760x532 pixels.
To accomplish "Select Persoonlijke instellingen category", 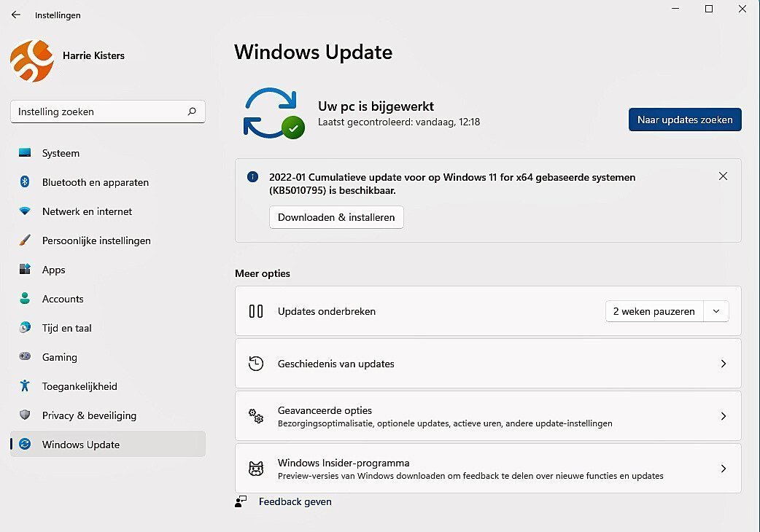I will pyautogui.click(x=108, y=240).
